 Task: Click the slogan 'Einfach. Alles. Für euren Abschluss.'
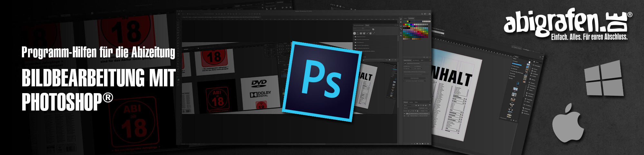coord(589,37)
